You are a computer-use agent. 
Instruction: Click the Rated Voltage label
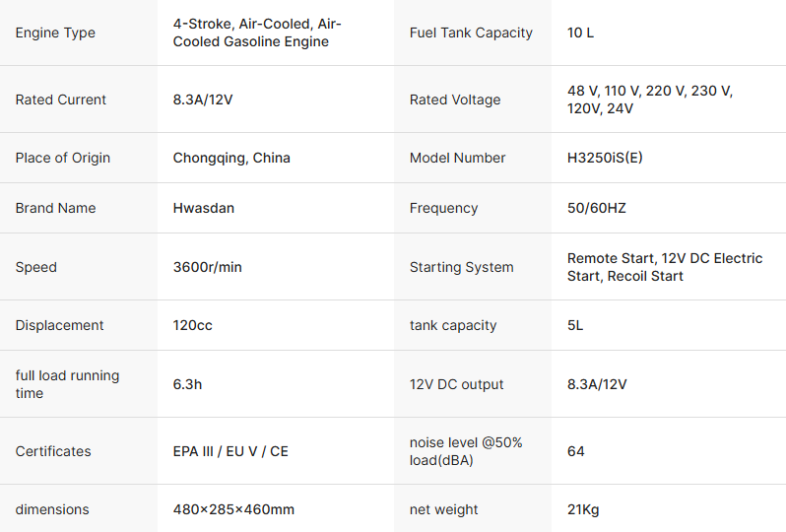[455, 100]
